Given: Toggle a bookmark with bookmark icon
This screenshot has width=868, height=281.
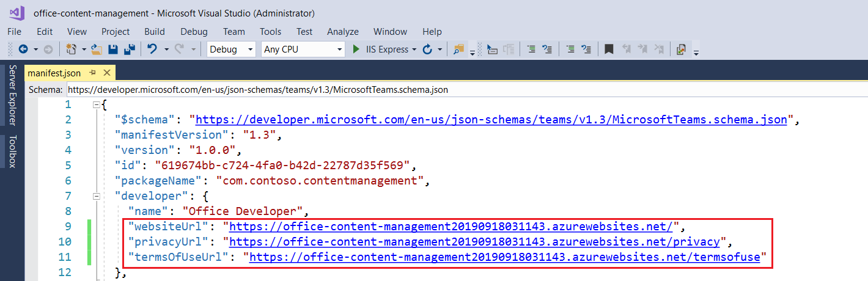Looking at the screenshot, I should [608, 49].
